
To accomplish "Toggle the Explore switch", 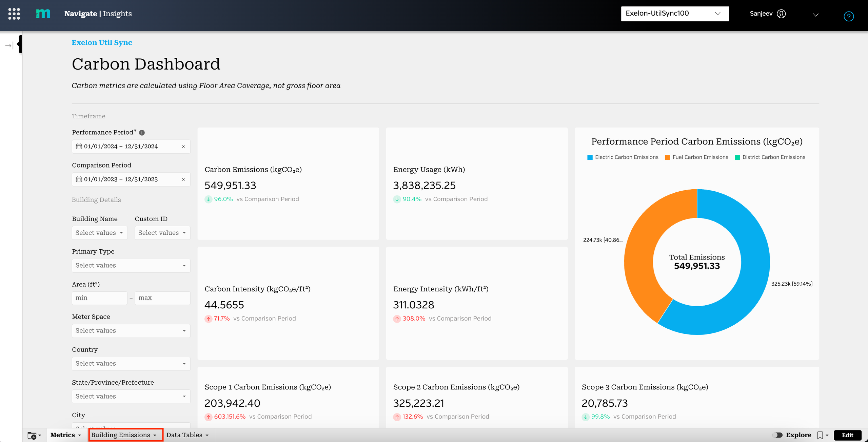I will click(777, 435).
